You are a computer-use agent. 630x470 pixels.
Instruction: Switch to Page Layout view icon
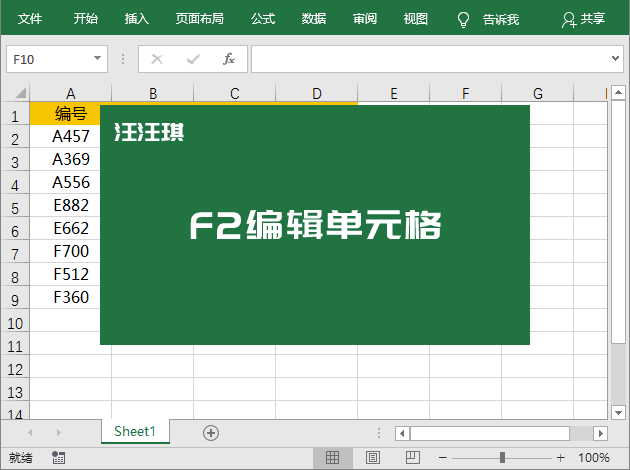coord(372,458)
